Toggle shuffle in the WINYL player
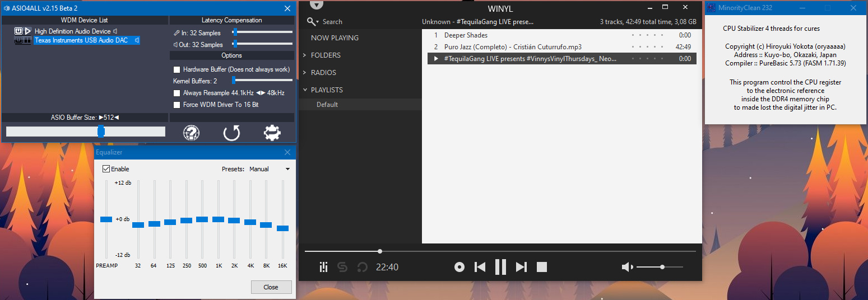The height and width of the screenshot is (300, 868). (x=342, y=268)
